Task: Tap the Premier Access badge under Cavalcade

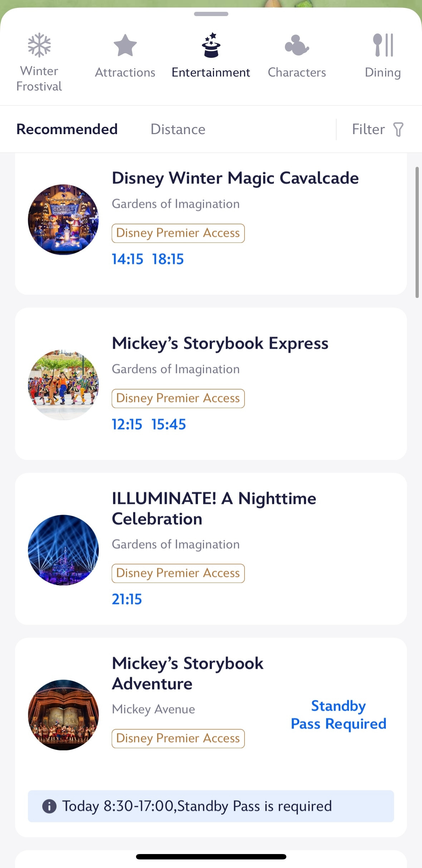Action: pyautogui.click(x=178, y=233)
